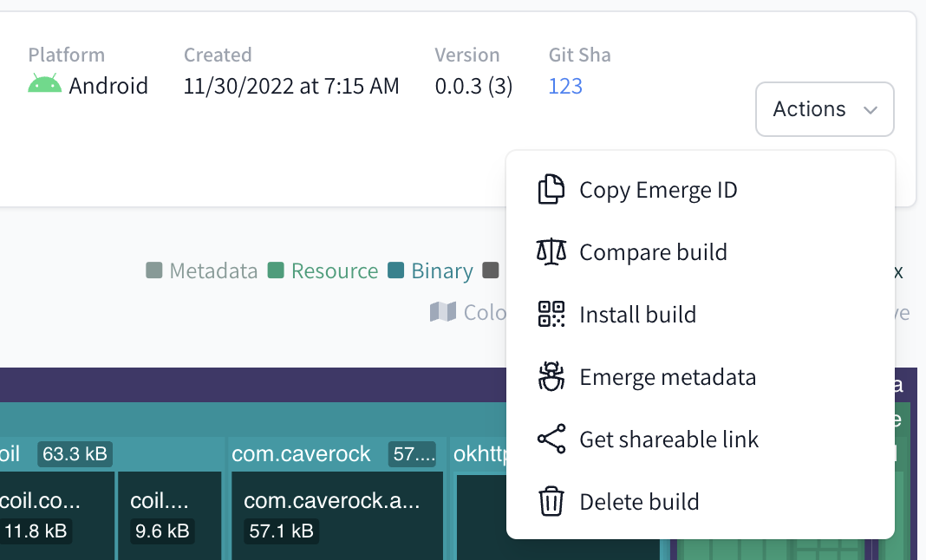Click the share icon beside Get shareable link
Image resolution: width=926 pixels, height=560 pixels.
551,439
